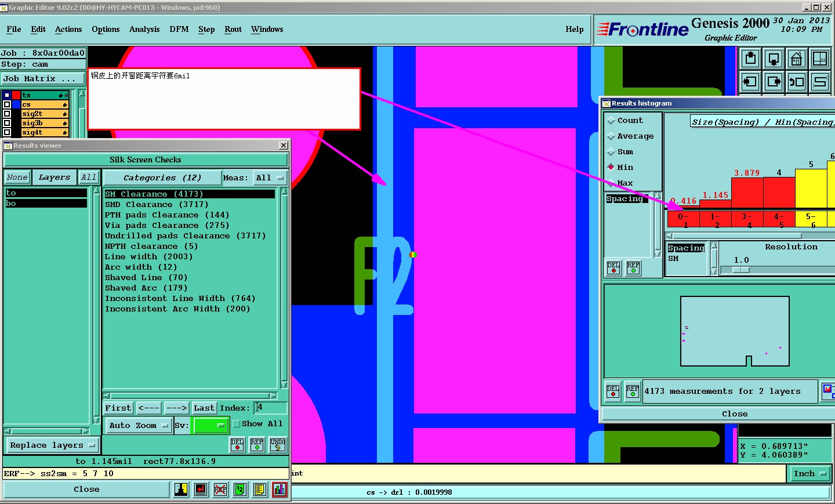Click the DEL icon in Results viewer
The width and height of the screenshot is (835, 504).
pyautogui.click(x=237, y=445)
